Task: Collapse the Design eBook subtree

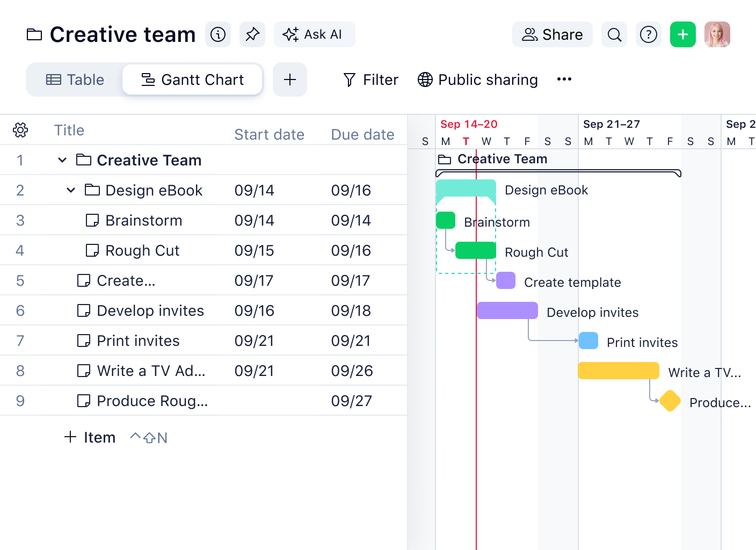Action: pyautogui.click(x=70, y=190)
